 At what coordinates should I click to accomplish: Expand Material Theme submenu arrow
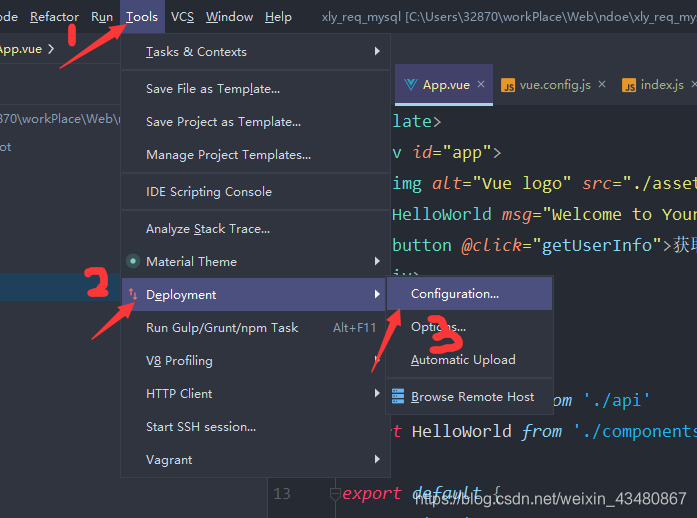coord(377,261)
